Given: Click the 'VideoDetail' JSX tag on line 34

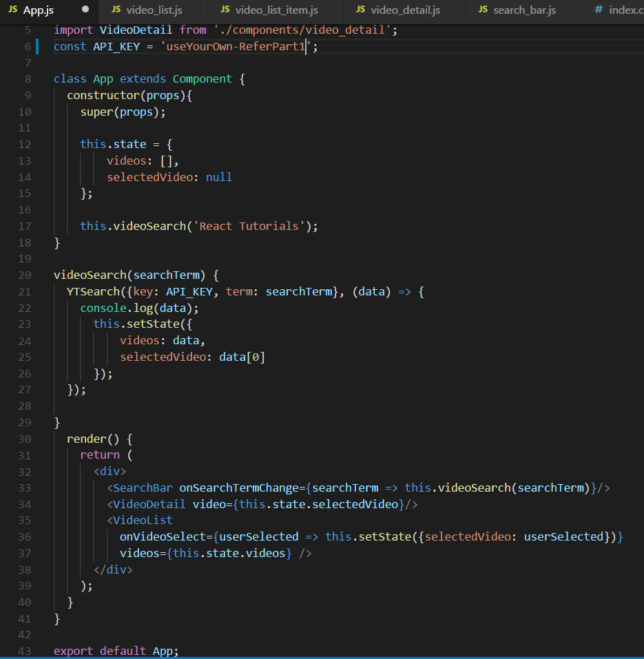Looking at the screenshot, I should (x=149, y=504).
